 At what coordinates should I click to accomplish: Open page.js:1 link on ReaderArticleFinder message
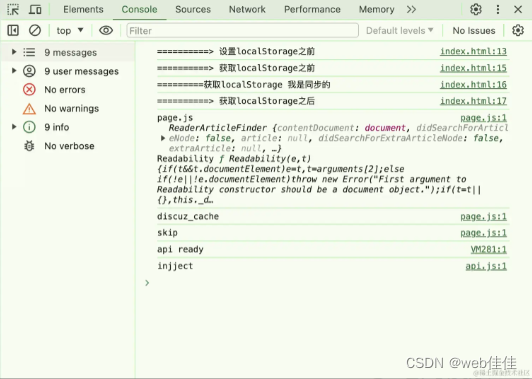[x=483, y=118]
